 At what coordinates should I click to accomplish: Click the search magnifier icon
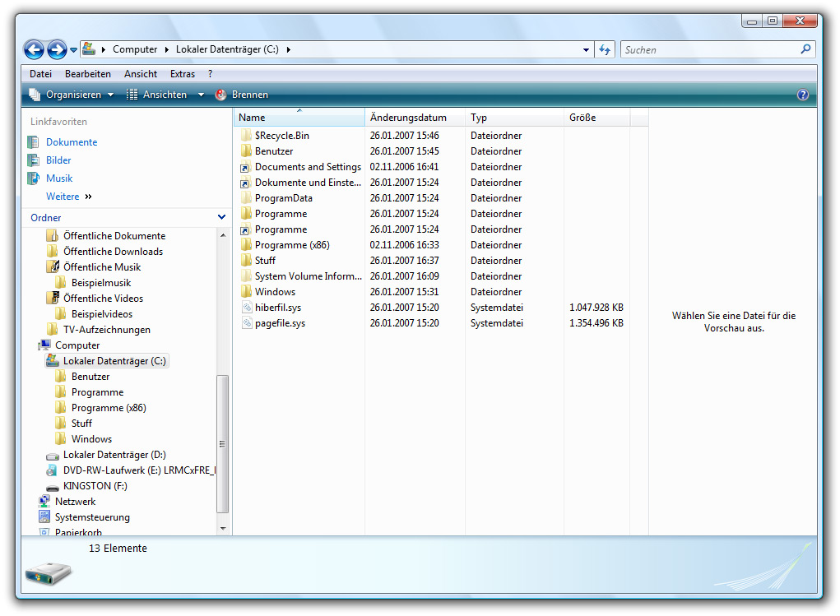(805, 49)
